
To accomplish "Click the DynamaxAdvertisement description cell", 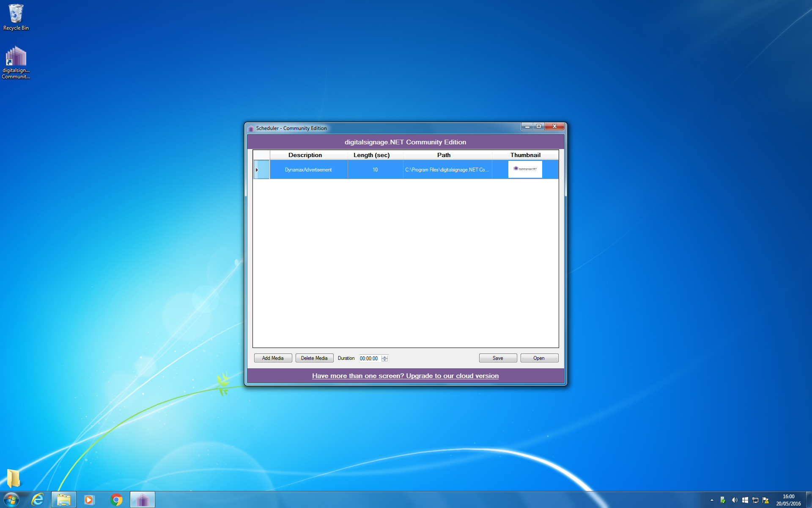I will [x=308, y=170].
